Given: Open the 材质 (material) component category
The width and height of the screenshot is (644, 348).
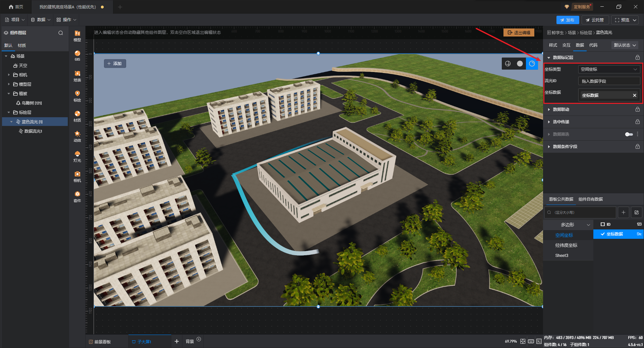Looking at the screenshot, I should tap(77, 116).
